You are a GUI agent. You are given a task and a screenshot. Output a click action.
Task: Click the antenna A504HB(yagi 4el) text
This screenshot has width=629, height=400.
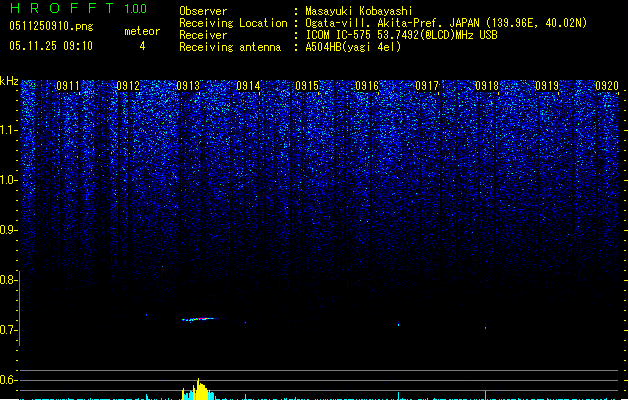[x=353, y=47]
